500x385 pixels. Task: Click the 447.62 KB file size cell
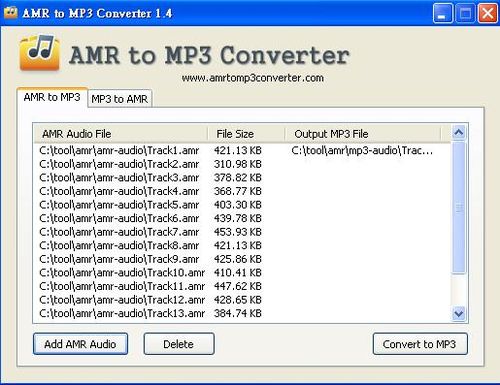(x=238, y=286)
